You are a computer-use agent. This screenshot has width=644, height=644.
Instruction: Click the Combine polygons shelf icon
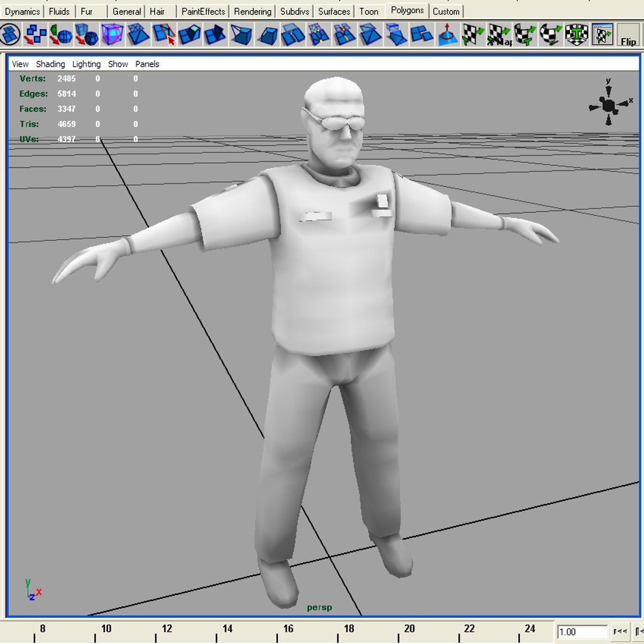[10, 34]
